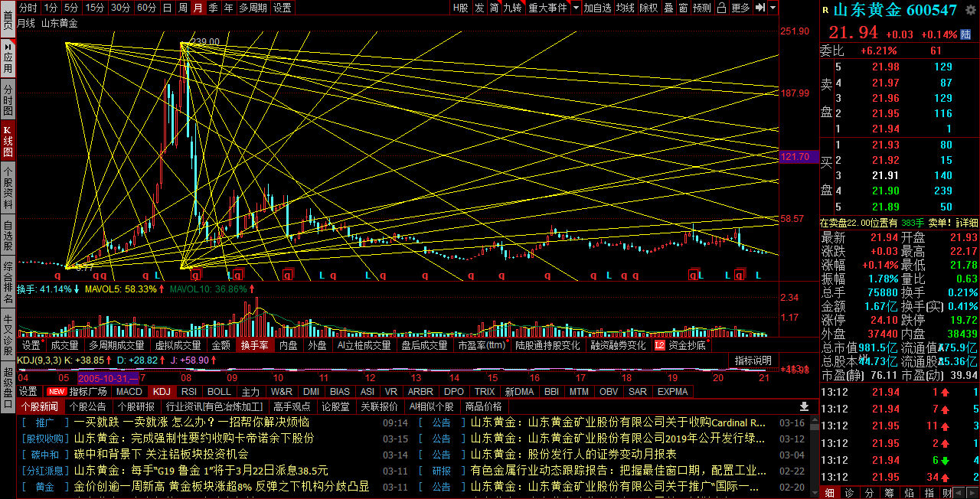The image size is (980, 499).
Task: Open the 个股研报 news tab
Action: (136, 406)
